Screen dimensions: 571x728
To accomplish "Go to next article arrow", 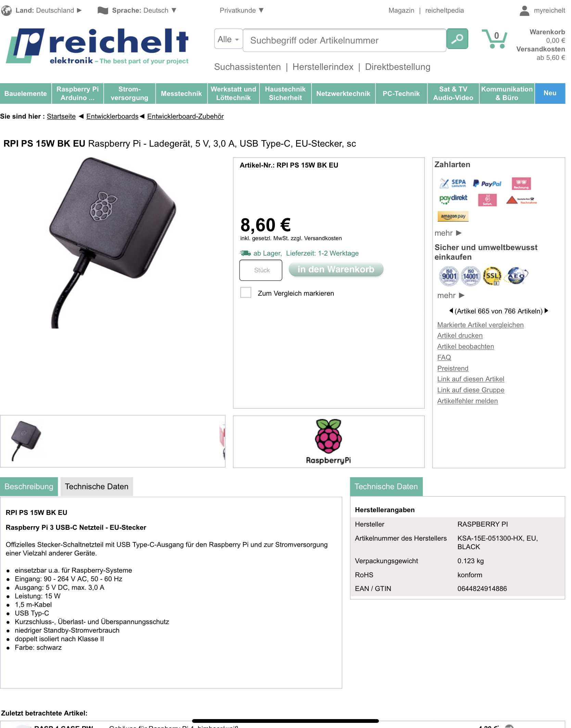I will click(x=546, y=311).
